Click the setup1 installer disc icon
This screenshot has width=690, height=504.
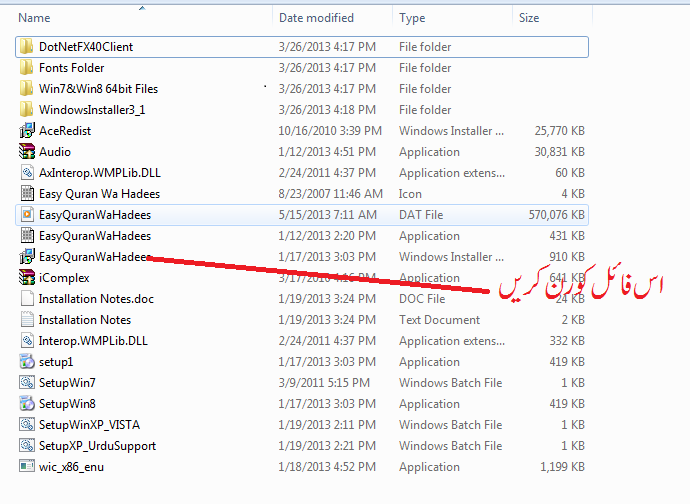pyautogui.click(x=27, y=362)
